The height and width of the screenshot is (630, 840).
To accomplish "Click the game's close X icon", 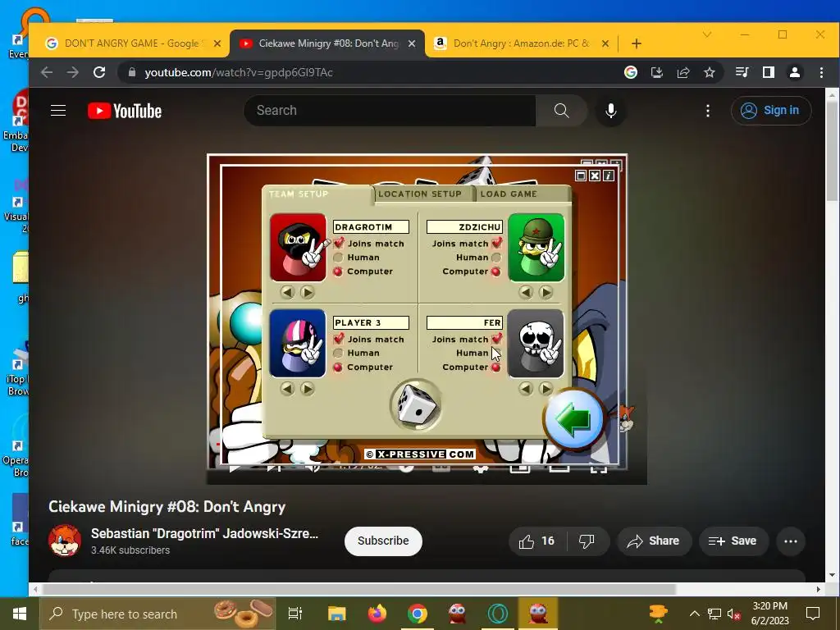I will pos(595,176).
